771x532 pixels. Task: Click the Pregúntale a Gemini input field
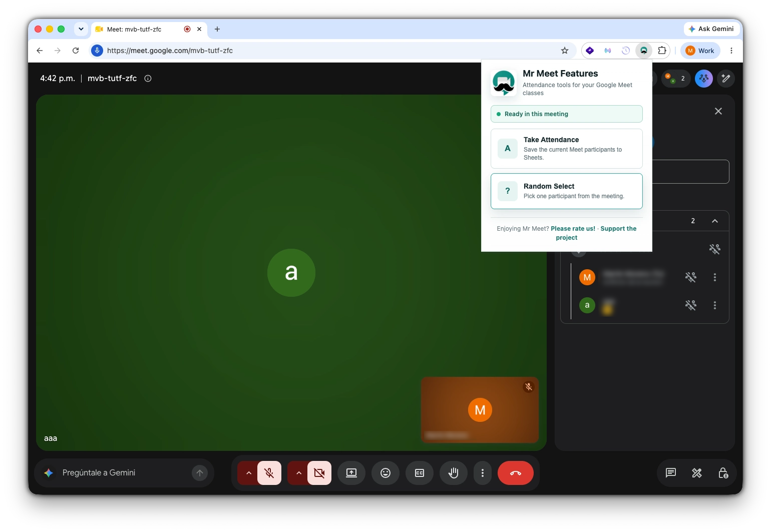click(123, 473)
